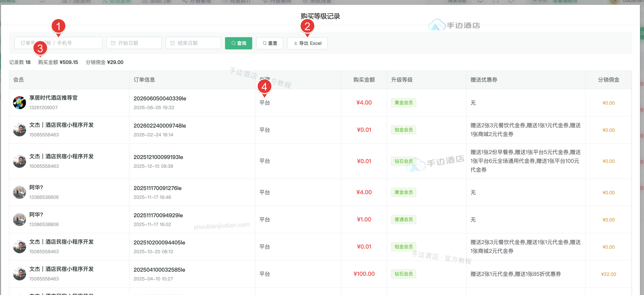644x295 pixels.
Task: Click member name 享居时代酒店推荐官
Action: coord(53,98)
